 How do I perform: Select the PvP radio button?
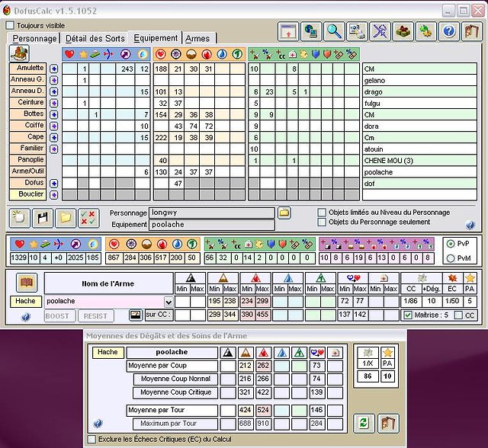click(x=451, y=244)
